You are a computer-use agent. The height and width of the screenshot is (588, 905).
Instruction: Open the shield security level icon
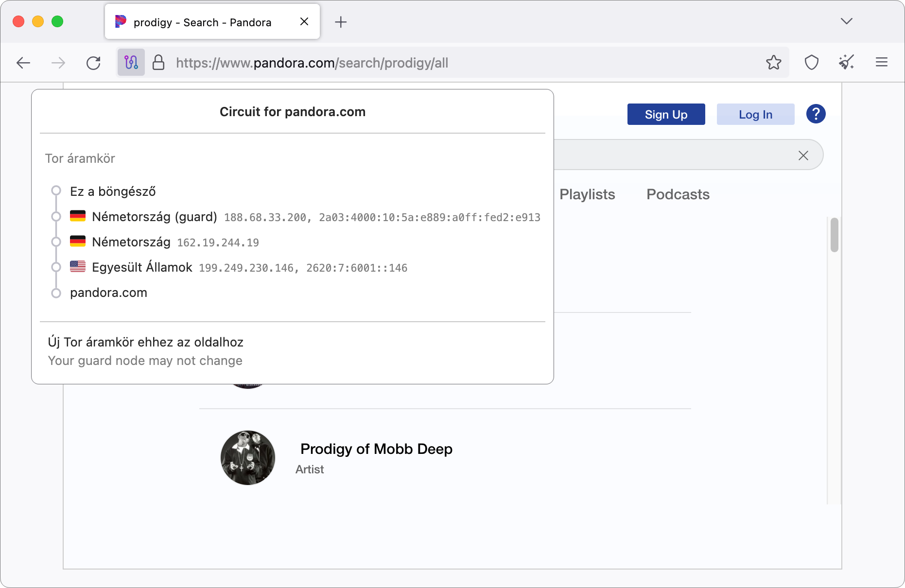pyautogui.click(x=812, y=62)
